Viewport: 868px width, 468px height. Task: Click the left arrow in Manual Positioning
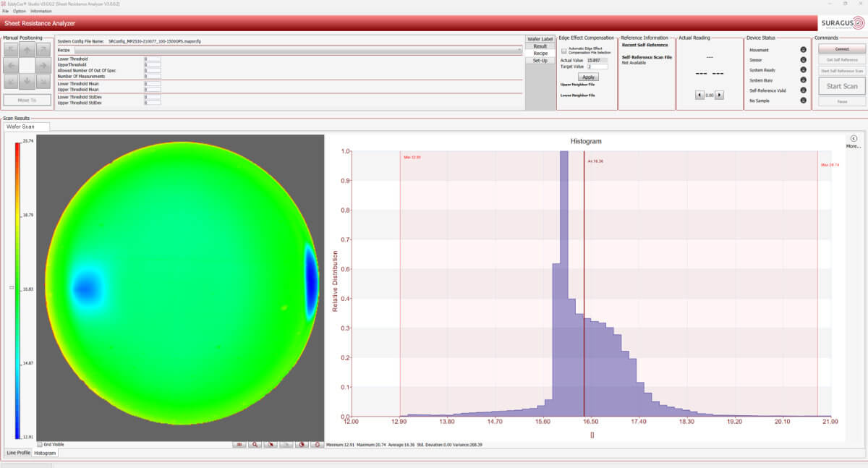12,65
